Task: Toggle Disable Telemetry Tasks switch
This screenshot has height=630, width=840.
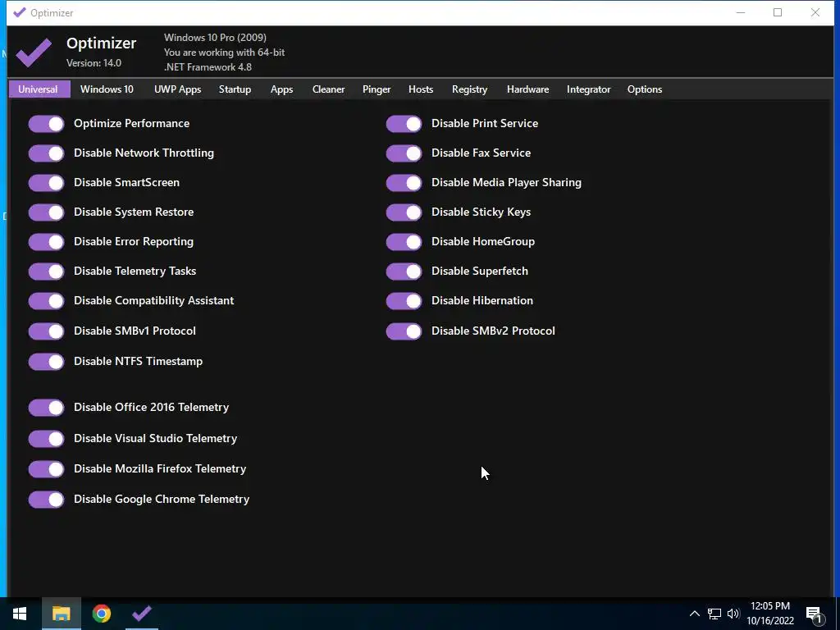Action: pyautogui.click(x=46, y=271)
